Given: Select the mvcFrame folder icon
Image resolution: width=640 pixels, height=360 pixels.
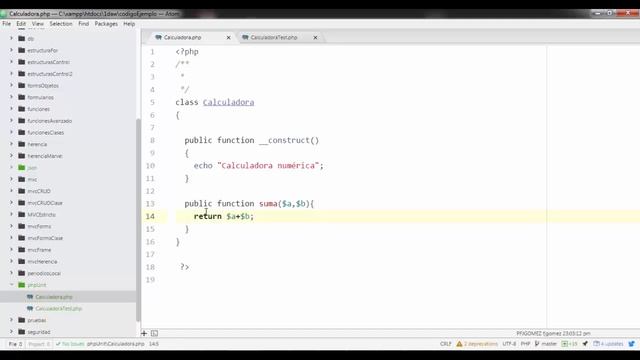Looking at the screenshot, I should (x=22, y=249).
